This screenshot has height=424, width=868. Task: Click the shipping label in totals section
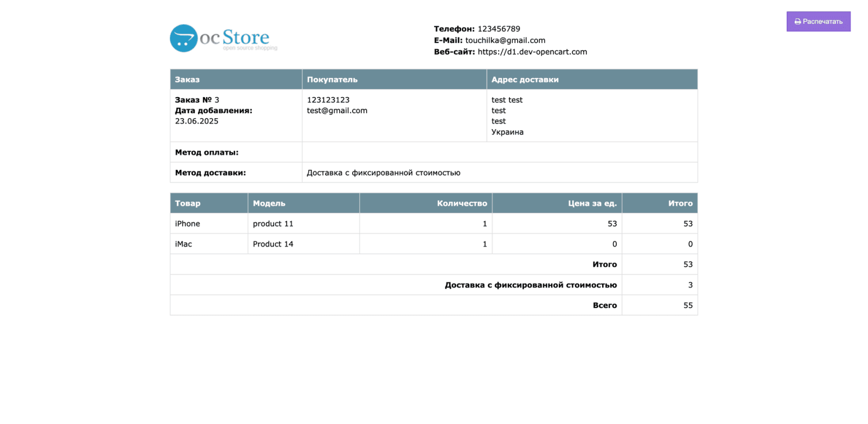(531, 285)
